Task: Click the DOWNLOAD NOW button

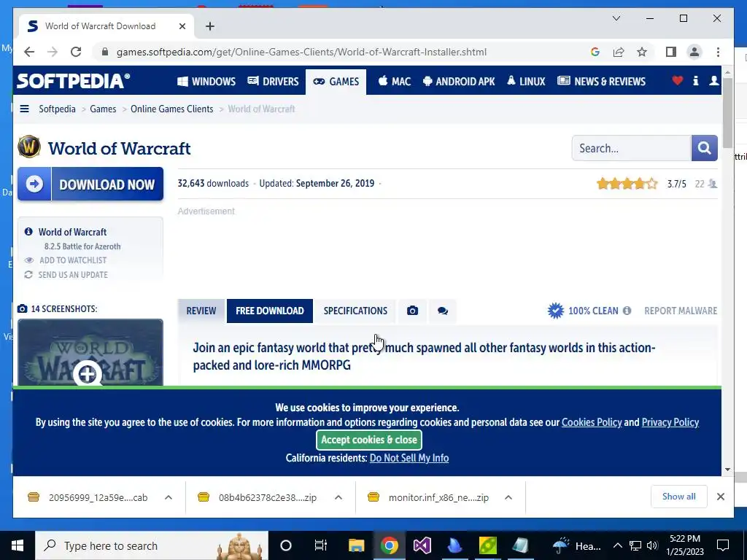Action: click(x=90, y=184)
